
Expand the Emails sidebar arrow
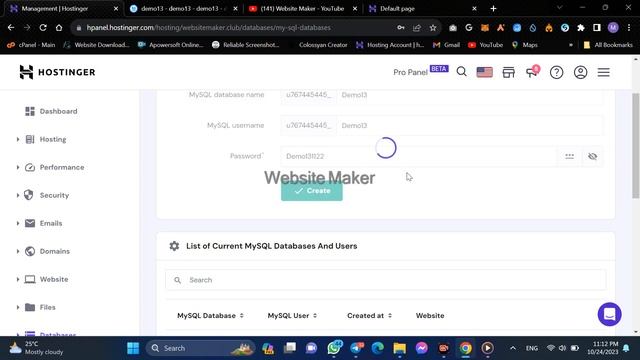[18, 223]
